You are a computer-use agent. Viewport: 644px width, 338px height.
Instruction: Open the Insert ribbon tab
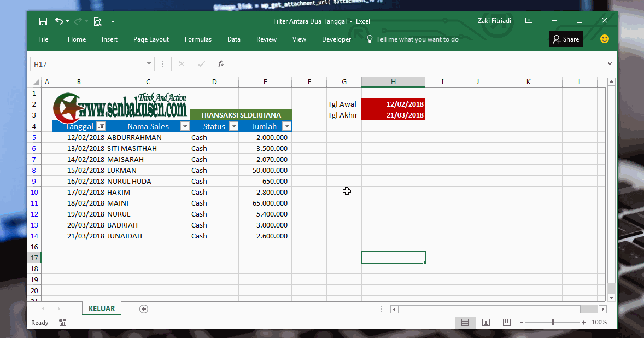click(109, 39)
